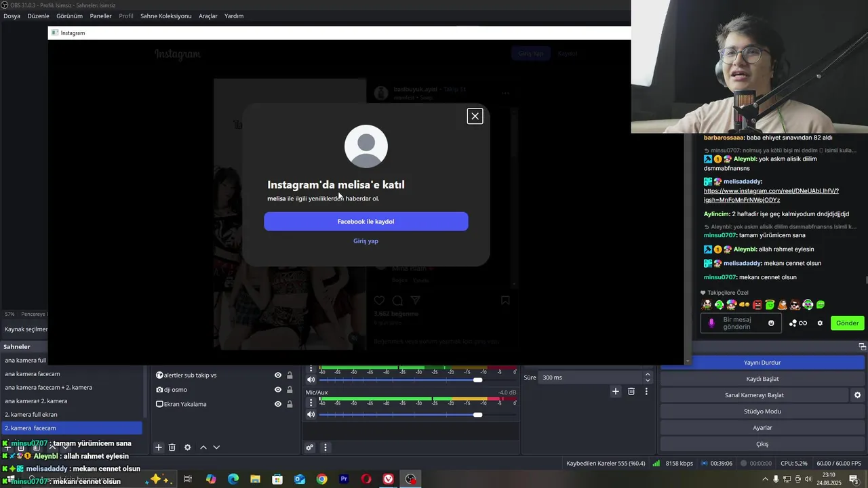868x488 pixels.
Task: Click upper mixer channel volume slider
Action: click(477, 380)
